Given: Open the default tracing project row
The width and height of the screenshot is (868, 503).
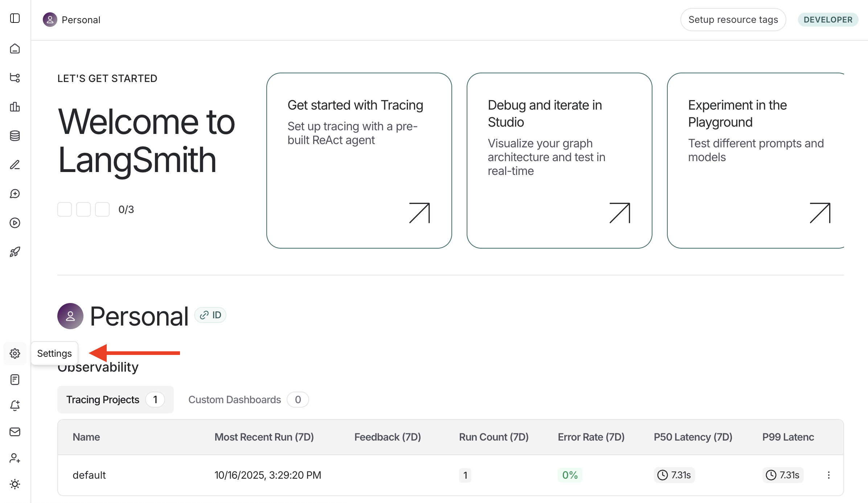Looking at the screenshot, I should pyautogui.click(x=451, y=475).
